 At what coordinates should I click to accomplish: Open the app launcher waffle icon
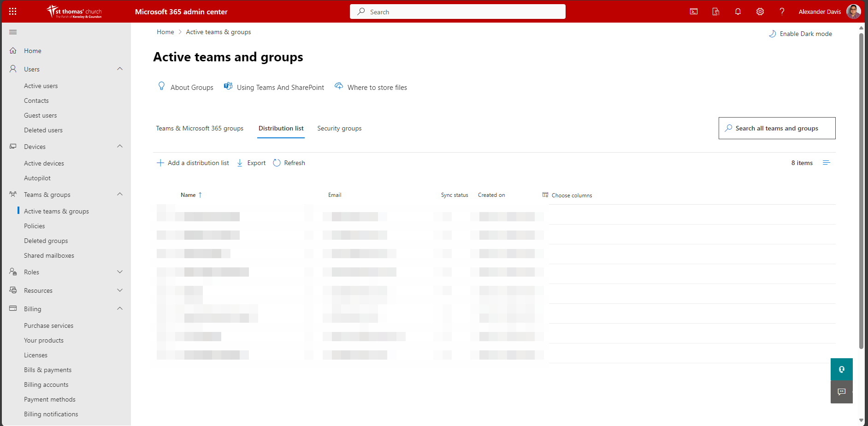tap(13, 12)
